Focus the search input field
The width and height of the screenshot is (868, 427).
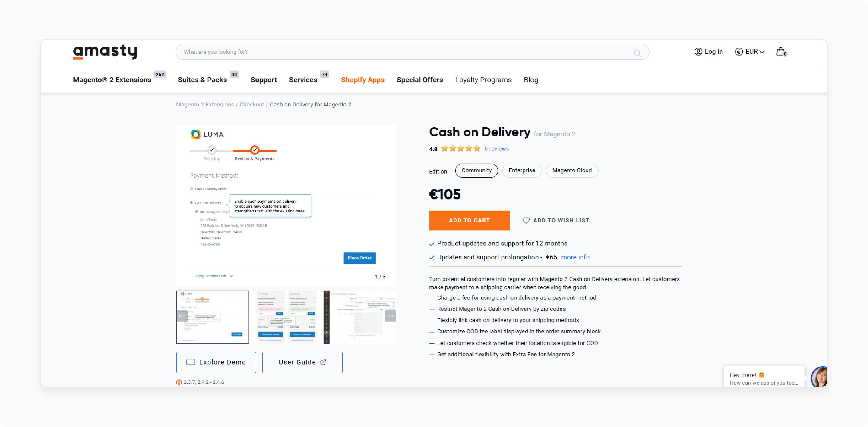(x=412, y=52)
